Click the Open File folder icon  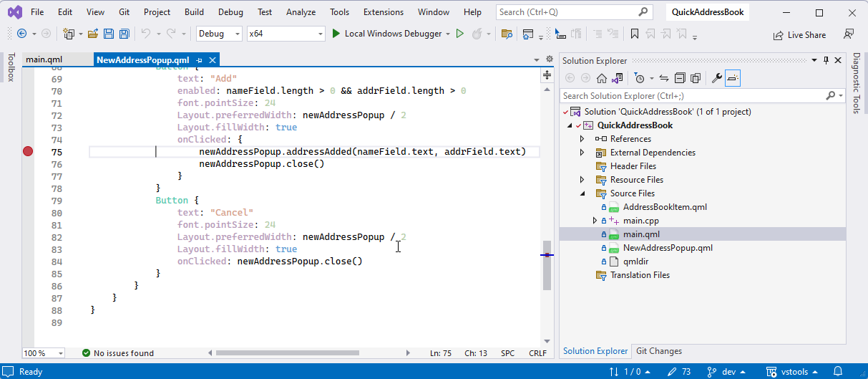tap(93, 34)
